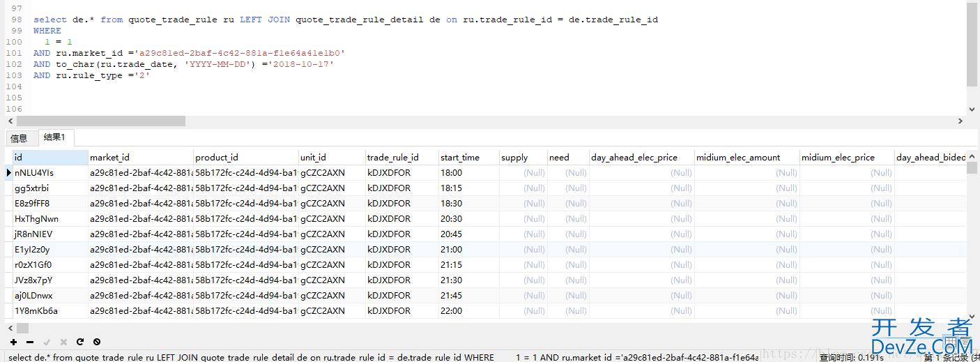The width and height of the screenshot is (980, 362).
Task: Click the SQL editor's down scroll arrow
Action: coord(972,110)
